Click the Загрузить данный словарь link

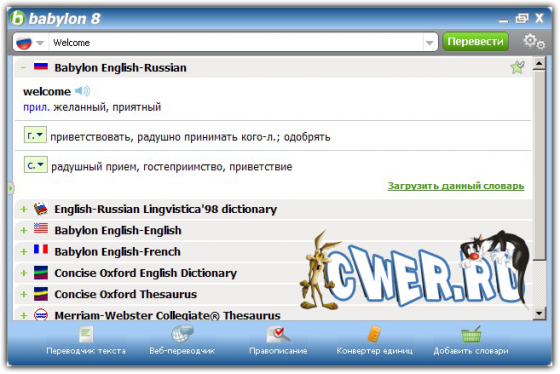click(x=456, y=186)
